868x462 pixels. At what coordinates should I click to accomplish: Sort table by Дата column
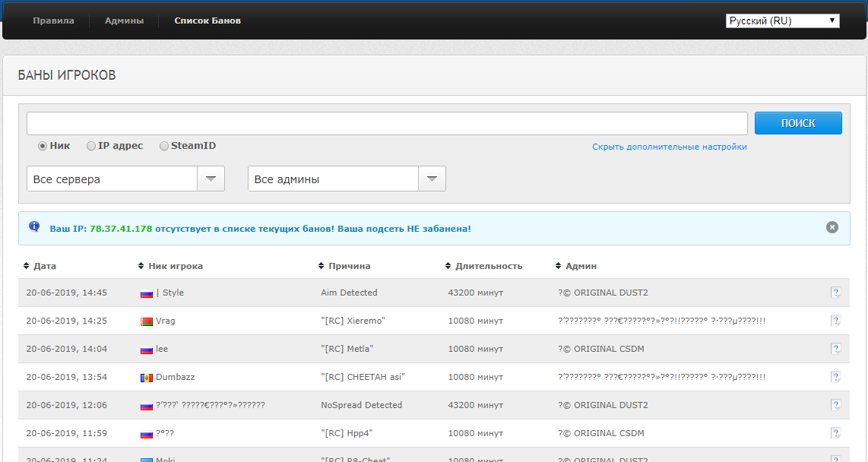[x=44, y=266]
